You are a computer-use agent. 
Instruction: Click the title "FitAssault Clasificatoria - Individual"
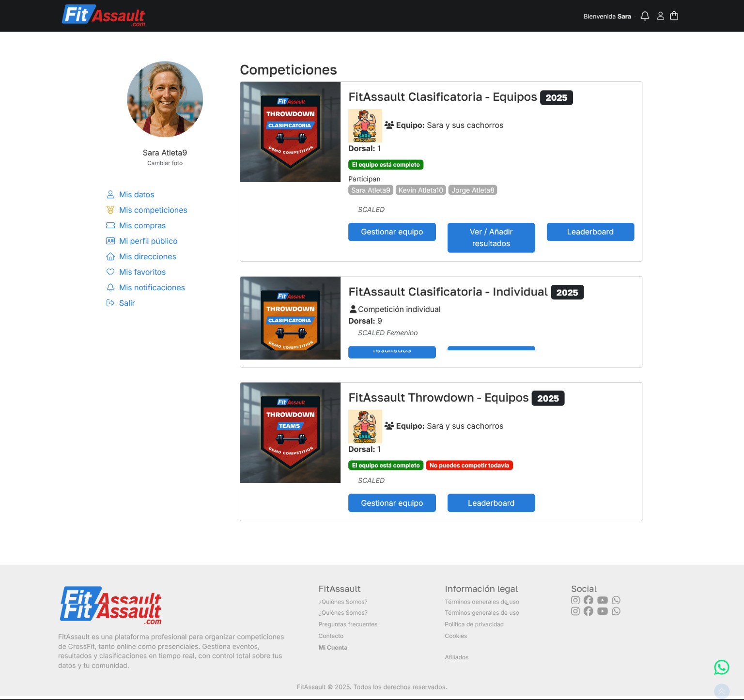(x=448, y=292)
